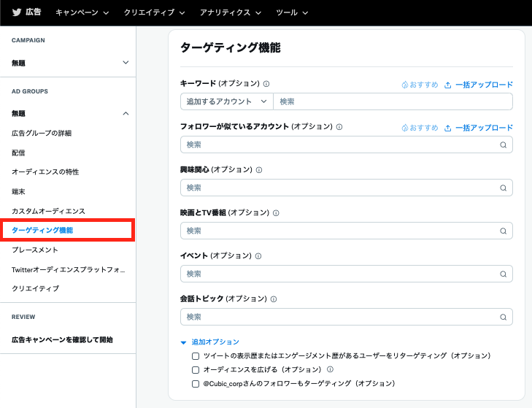
Task: Click info icon next to キーワード label
Action: pos(266,84)
